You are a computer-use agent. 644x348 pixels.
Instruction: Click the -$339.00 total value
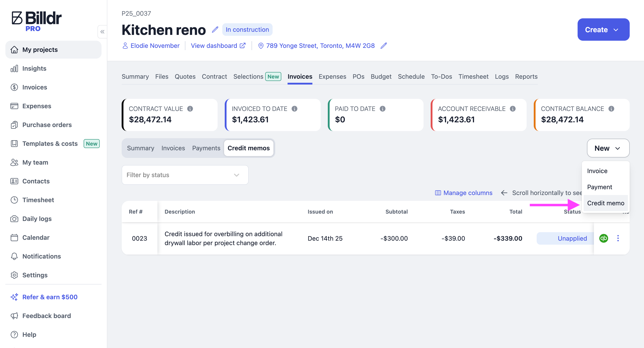pos(508,238)
